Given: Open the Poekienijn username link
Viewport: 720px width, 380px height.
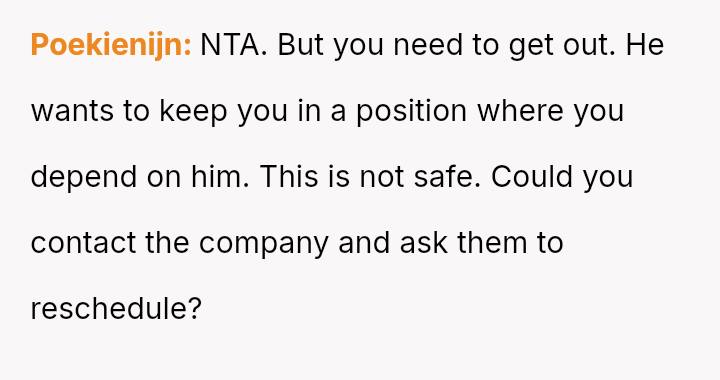Looking at the screenshot, I should (111, 45).
